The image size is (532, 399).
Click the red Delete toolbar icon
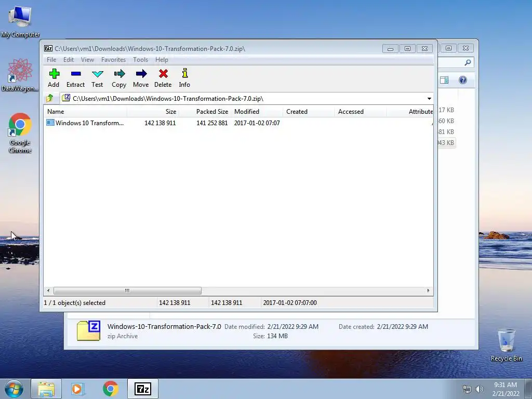coord(163,78)
